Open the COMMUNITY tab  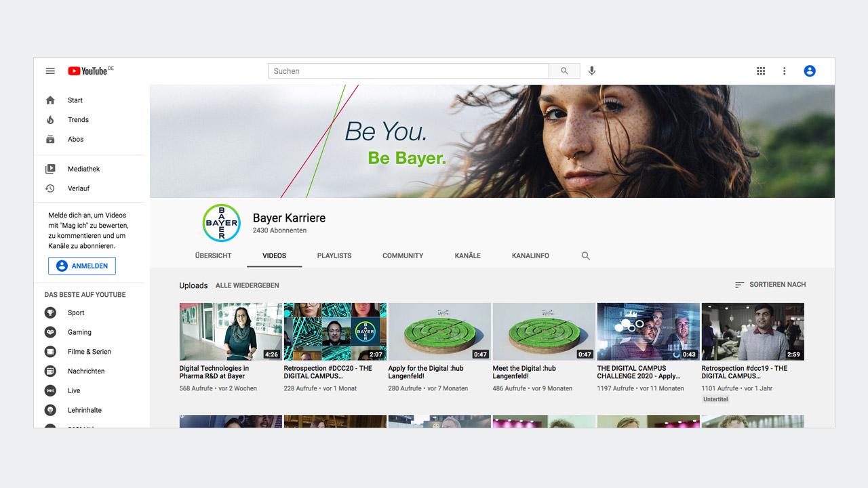403,256
